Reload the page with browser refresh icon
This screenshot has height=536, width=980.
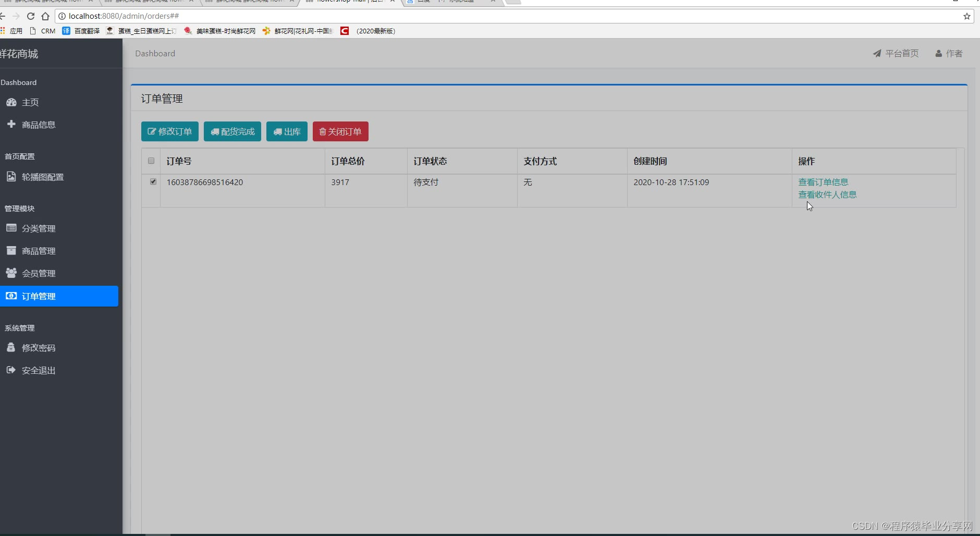31,16
